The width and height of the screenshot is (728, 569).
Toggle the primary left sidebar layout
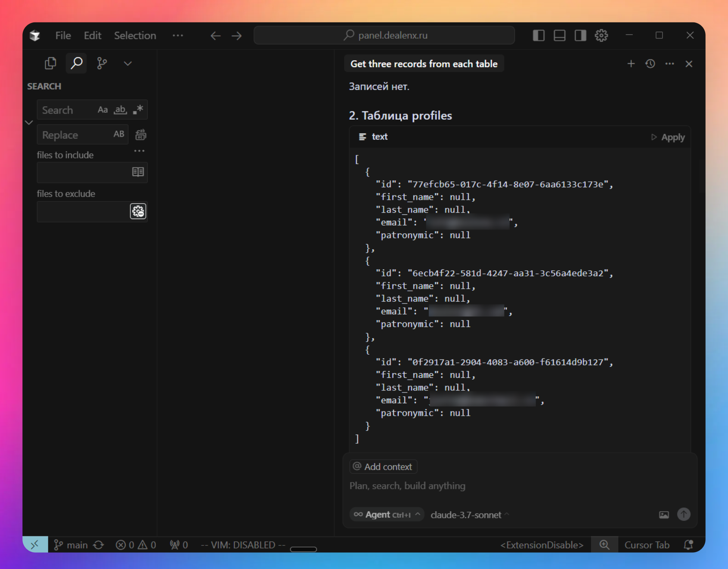point(539,35)
